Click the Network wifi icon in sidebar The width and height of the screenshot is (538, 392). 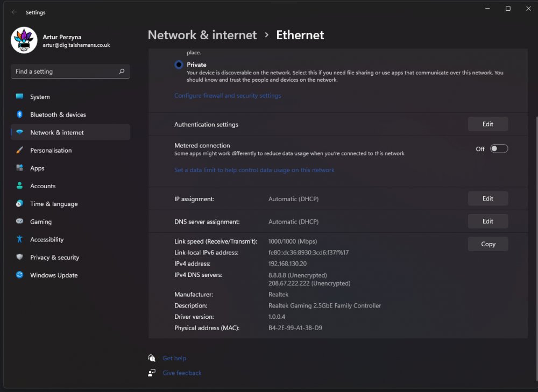[19, 132]
